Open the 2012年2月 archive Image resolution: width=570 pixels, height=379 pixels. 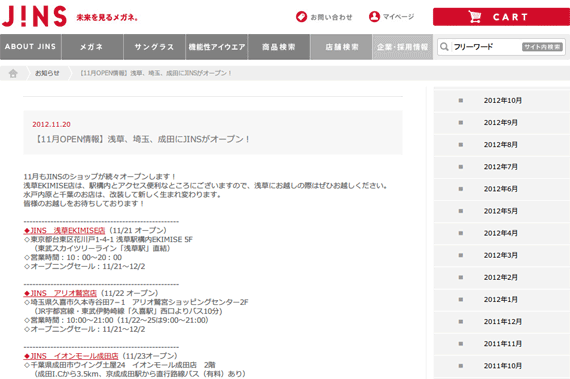pos(502,278)
